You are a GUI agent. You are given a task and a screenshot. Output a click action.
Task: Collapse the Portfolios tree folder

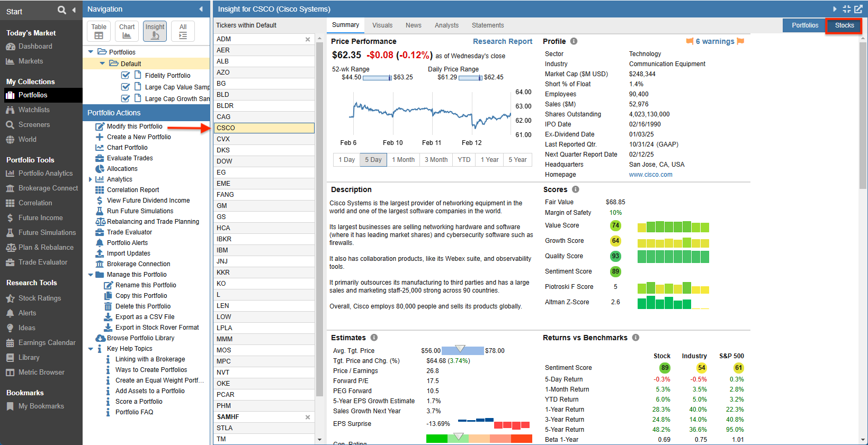[91, 52]
